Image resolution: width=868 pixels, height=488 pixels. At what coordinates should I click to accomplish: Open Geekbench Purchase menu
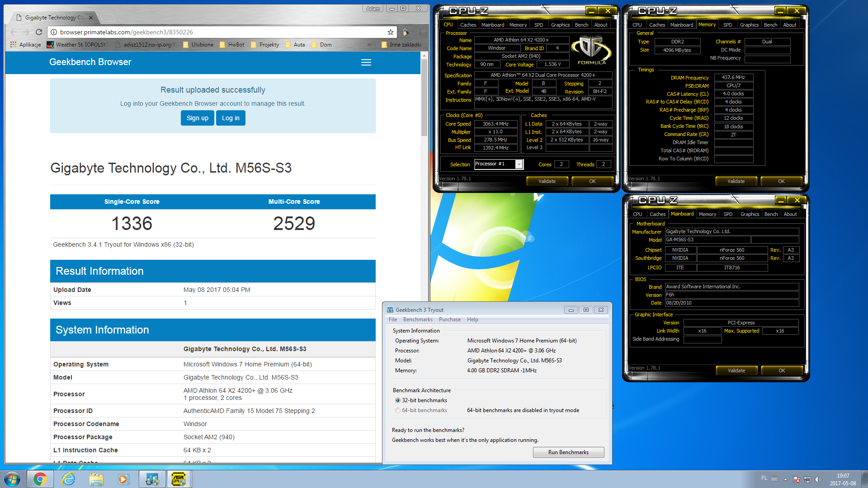[450, 319]
